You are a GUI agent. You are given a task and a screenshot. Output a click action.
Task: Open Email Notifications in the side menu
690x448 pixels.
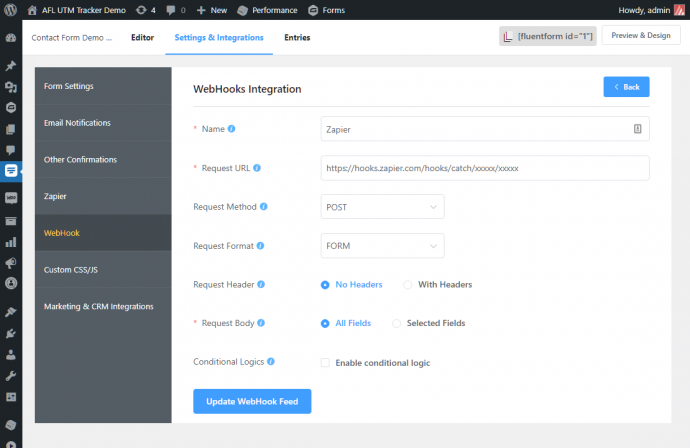(x=103, y=123)
